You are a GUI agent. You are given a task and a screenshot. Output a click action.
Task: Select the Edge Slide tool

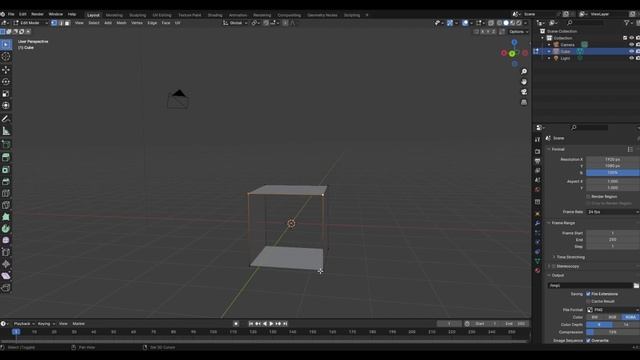pyautogui.click(x=6, y=252)
